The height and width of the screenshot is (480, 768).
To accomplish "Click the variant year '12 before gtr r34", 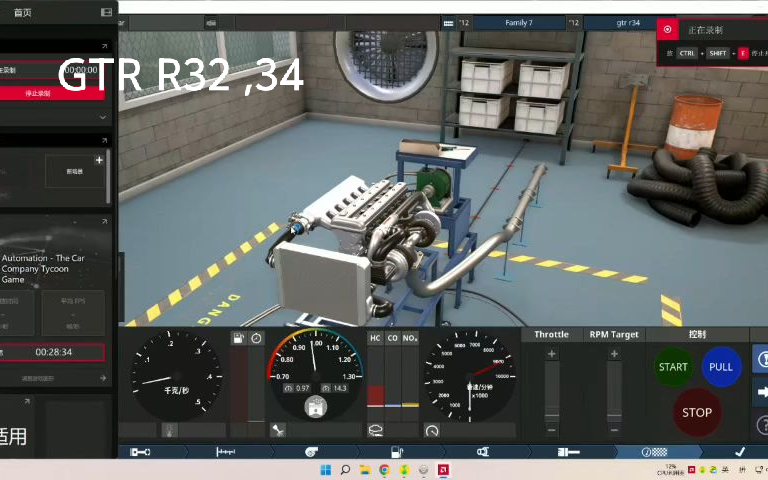I will click(574, 23).
